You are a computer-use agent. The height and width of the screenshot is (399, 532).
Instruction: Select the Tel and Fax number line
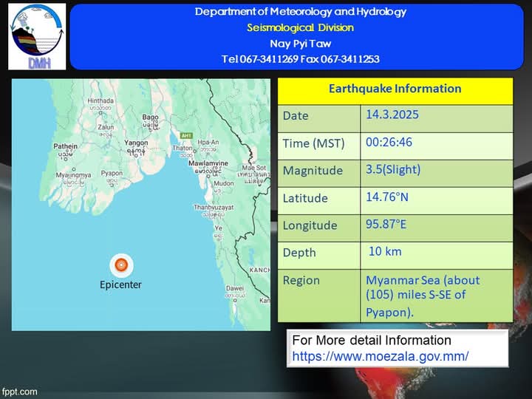click(x=300, y=59)
